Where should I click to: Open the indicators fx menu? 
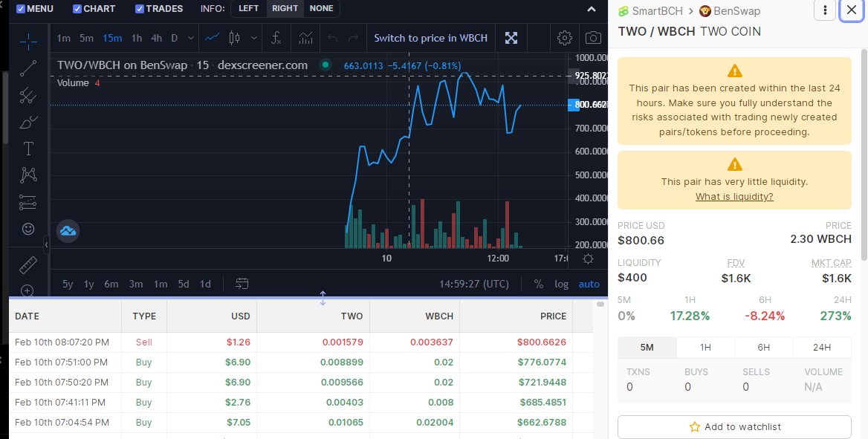pos(276,38)
